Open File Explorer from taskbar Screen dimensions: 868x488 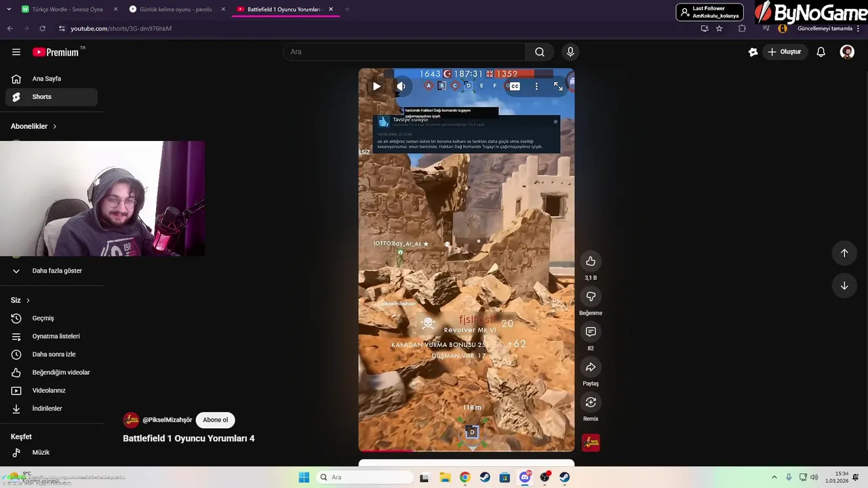[445, 477]
